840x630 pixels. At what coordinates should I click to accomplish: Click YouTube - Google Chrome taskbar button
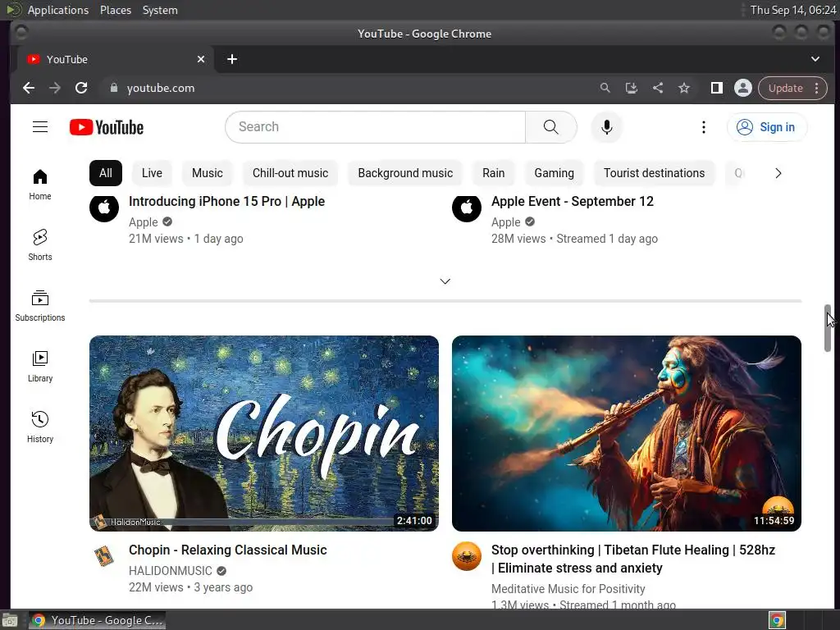97,620
